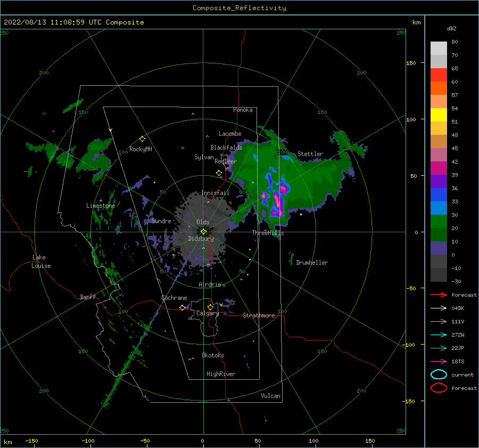Click the blue 36-33 dBZ color swatch
This screenshot has width=479, height=448.
click(439, 195)
